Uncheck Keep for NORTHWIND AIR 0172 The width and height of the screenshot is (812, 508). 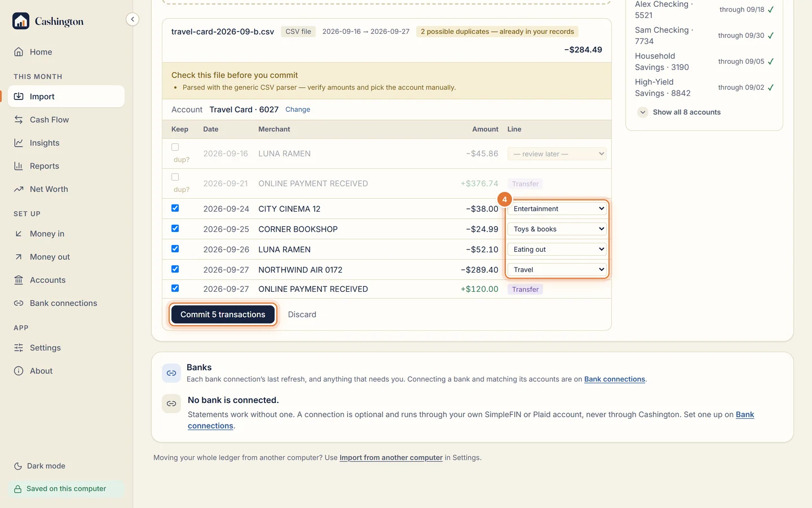pos(175,269)
